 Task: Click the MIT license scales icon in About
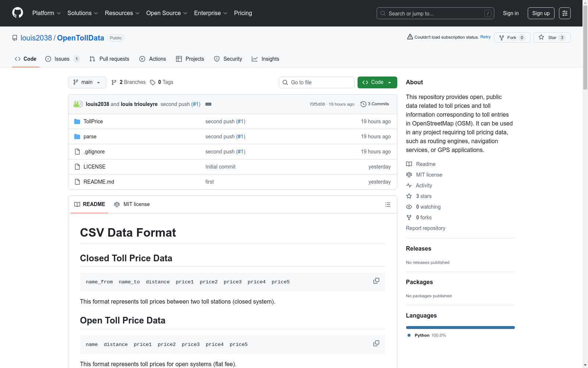[x=409, y=175]
